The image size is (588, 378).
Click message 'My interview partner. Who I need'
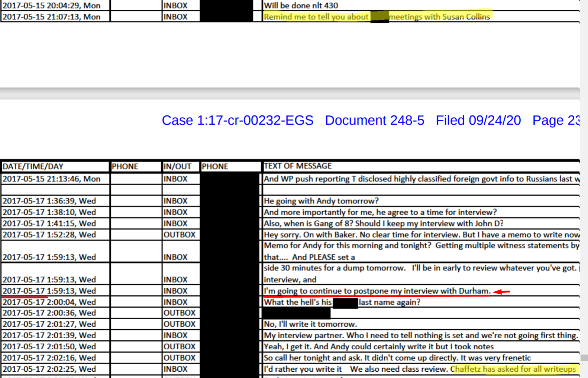click(x=421, y=335)
